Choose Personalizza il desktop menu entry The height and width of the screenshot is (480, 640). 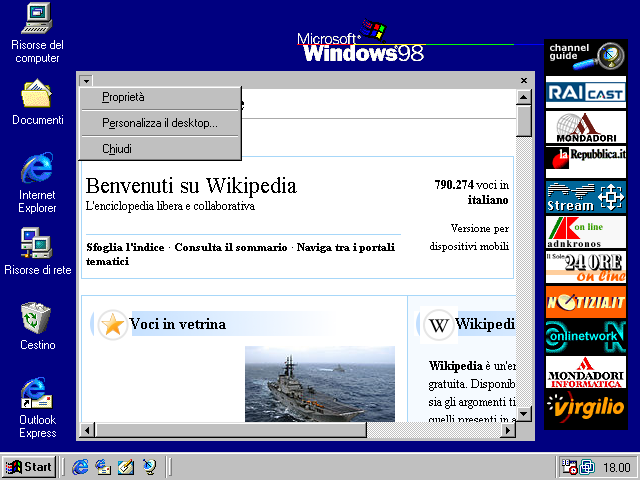(159, 123)
